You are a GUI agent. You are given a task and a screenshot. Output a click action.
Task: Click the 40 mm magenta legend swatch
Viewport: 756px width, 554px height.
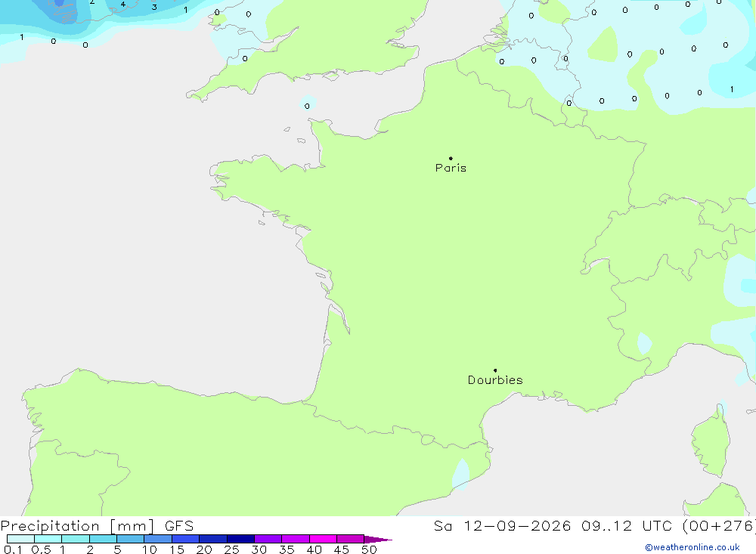click(x=323, y=539)
